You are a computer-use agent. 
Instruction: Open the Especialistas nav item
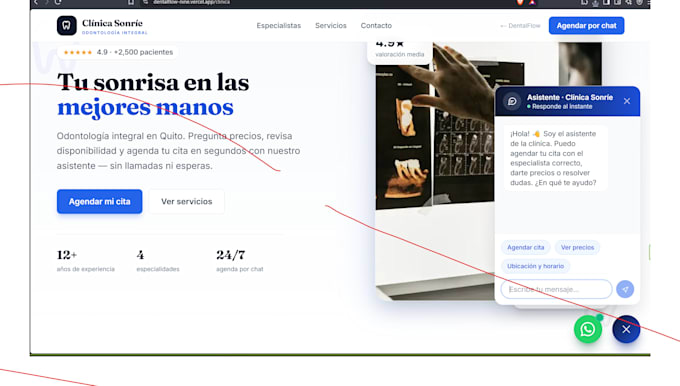(x=278, y=26)
